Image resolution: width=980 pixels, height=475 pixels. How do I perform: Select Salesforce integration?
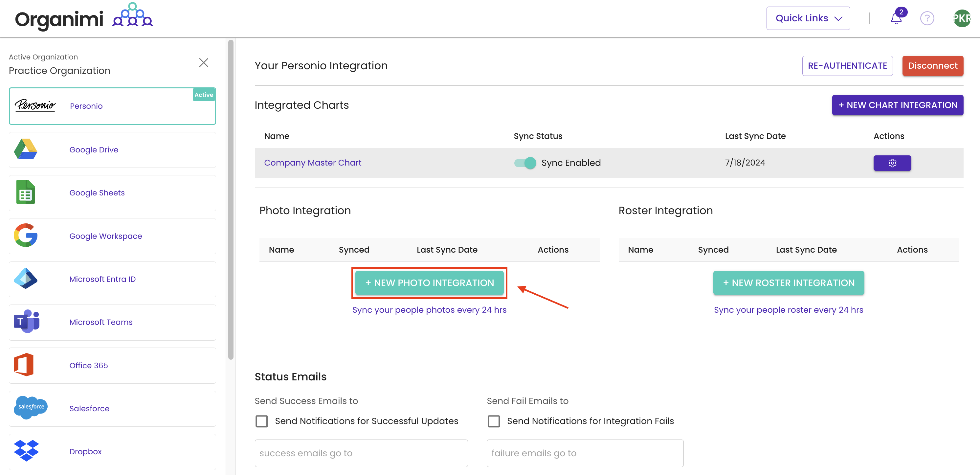click(112, 409)
